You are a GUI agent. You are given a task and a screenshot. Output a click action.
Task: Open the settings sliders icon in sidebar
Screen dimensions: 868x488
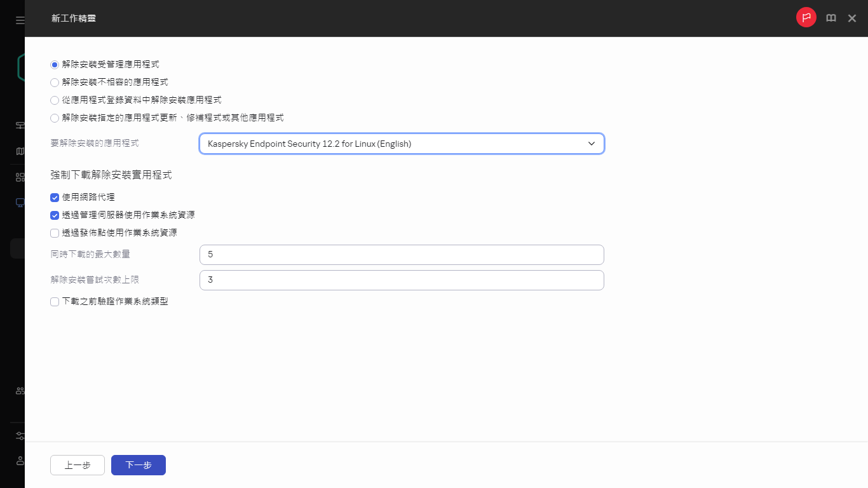[20, 436]
